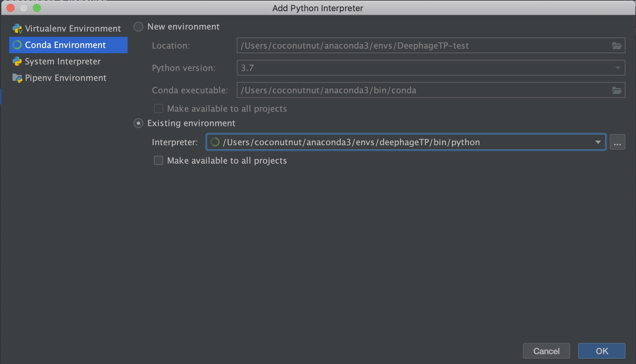Click the Conda Environment ring icon
The width and height of the screenshot is (636, 364).
[17, 45]
